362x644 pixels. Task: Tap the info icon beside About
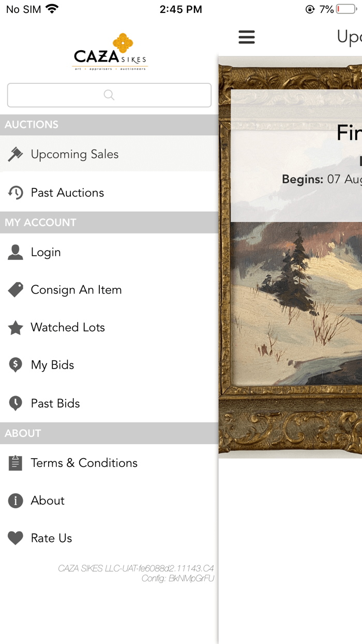16,501
